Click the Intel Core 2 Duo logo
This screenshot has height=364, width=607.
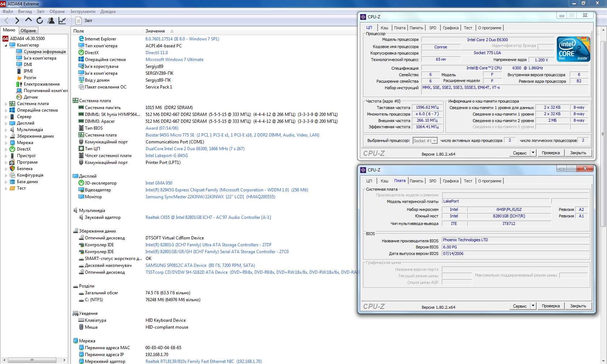(573, 49)
